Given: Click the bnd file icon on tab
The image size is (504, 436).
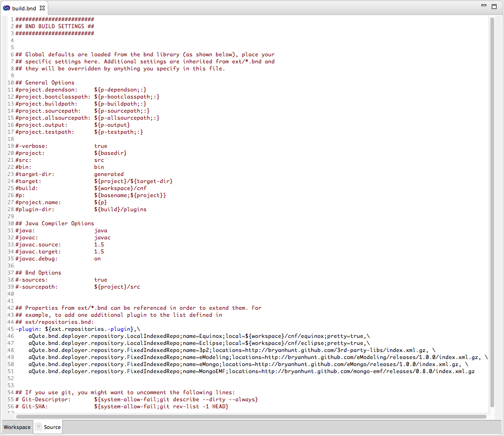Looking at the screenshot, I should pos(7,8).
